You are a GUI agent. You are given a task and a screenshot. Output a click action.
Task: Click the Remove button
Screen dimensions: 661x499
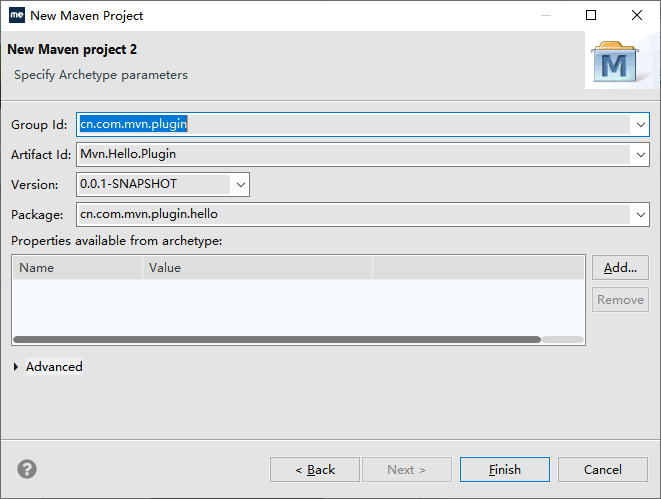(x=620, y=300)
